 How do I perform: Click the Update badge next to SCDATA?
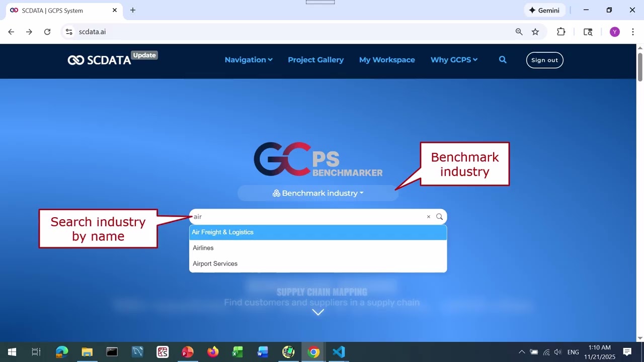tap(144, 55)
